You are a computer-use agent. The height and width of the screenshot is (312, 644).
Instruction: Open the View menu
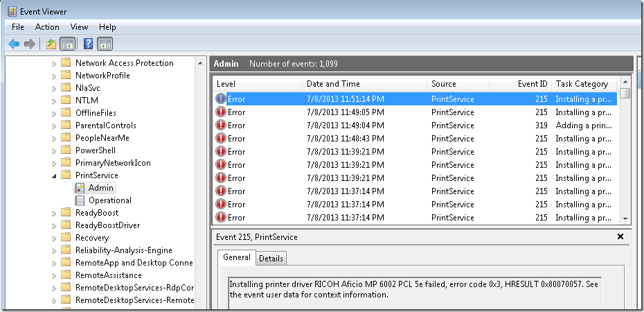click(x=79, y=27)
